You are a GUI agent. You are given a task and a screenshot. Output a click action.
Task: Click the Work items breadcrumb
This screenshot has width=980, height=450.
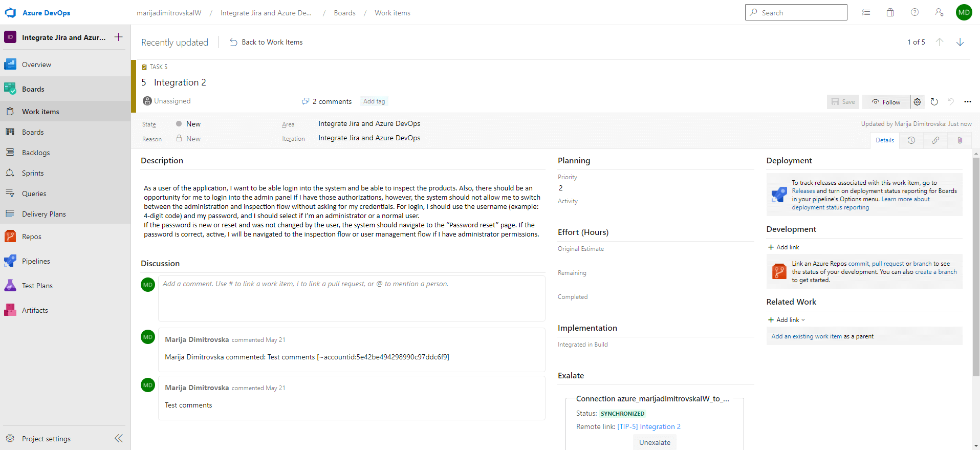coord(393,13)
